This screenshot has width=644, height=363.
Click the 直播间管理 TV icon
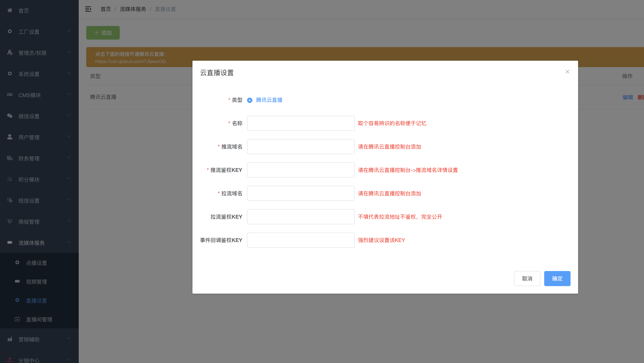[x=17, y=319]
